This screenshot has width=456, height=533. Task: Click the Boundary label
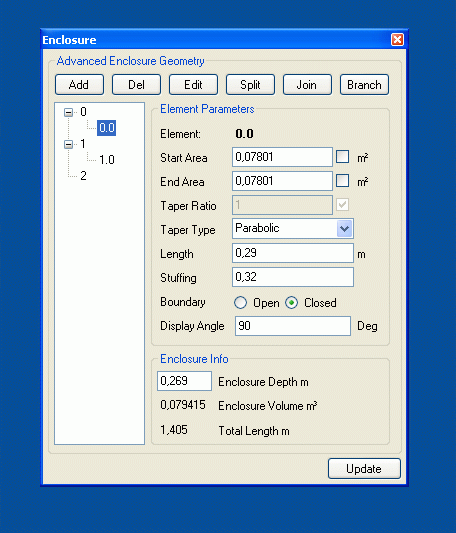point(183,302)
